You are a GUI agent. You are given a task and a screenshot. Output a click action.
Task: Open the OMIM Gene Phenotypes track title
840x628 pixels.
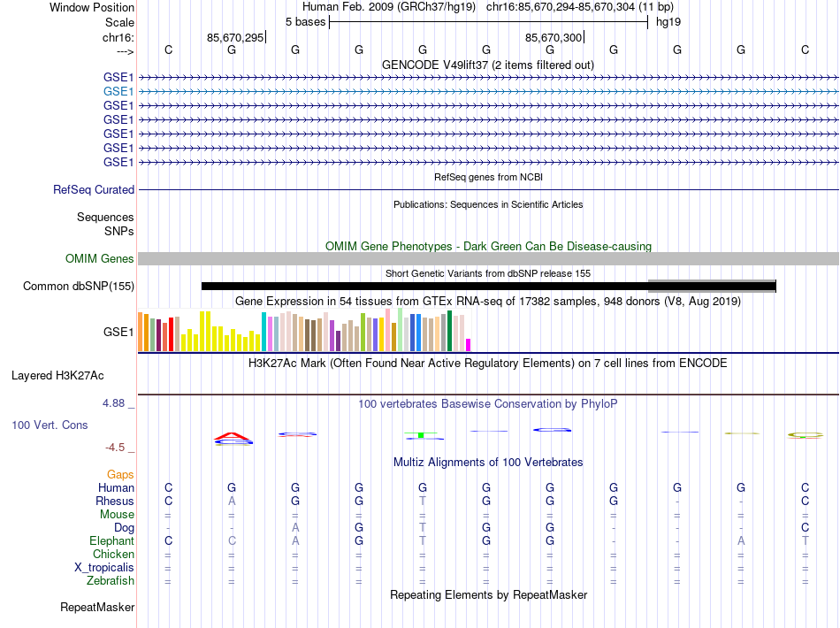coord(489,247)
